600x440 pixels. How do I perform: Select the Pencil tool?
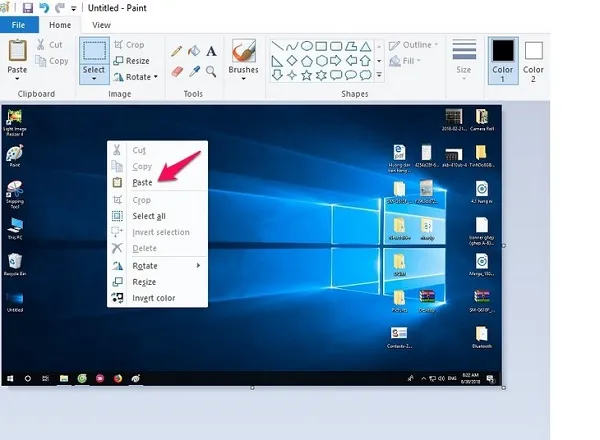point(177,50)
